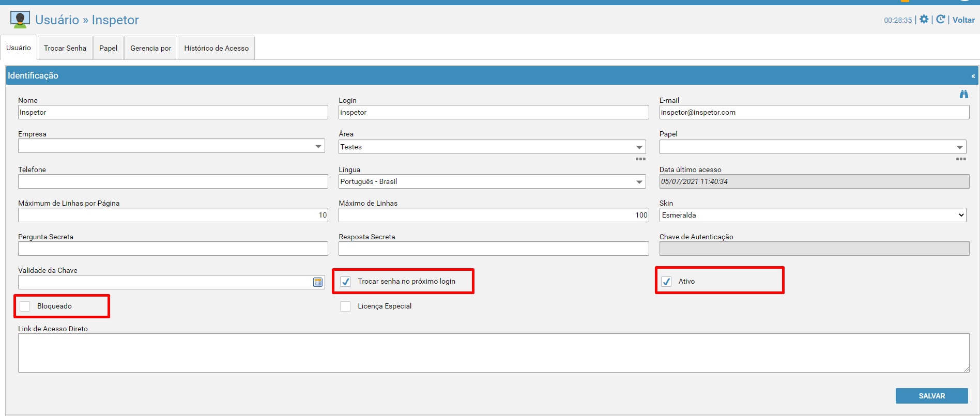Open the calendar picker for Validade da Chave
The height and width of the screenshot is (416, 980).
click(318, 282)
